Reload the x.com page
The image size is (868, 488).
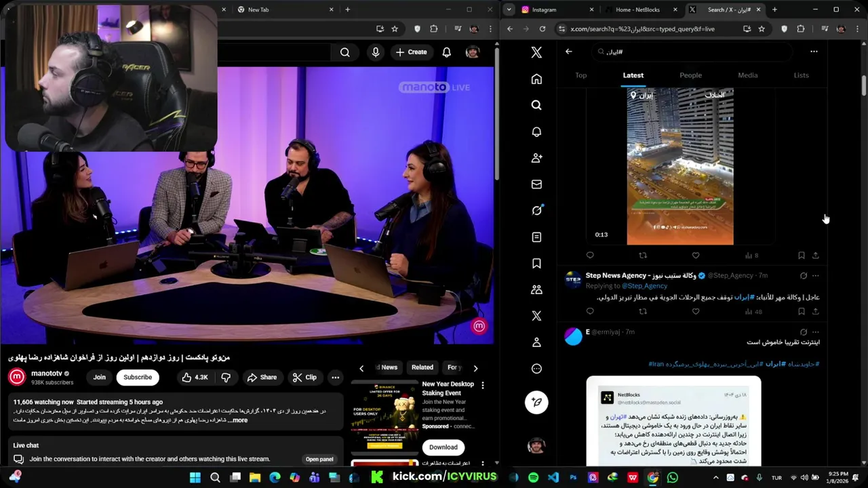pos(542,29)
